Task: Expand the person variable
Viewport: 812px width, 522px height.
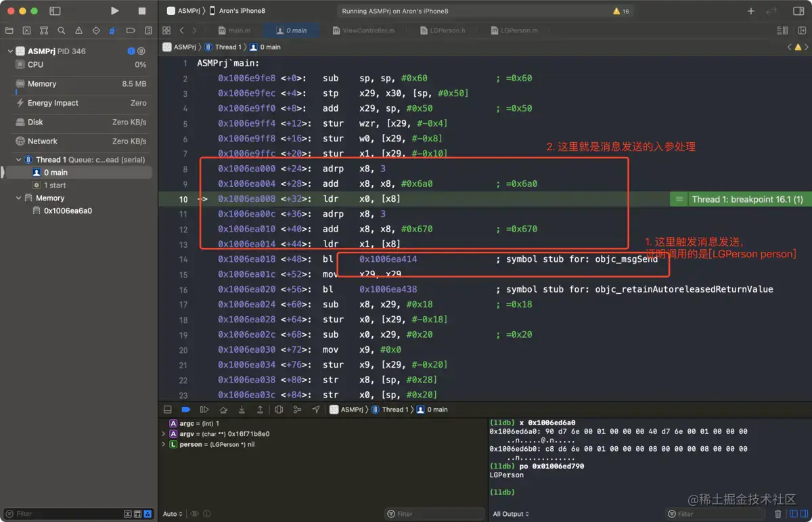Action: click(163, 445)
